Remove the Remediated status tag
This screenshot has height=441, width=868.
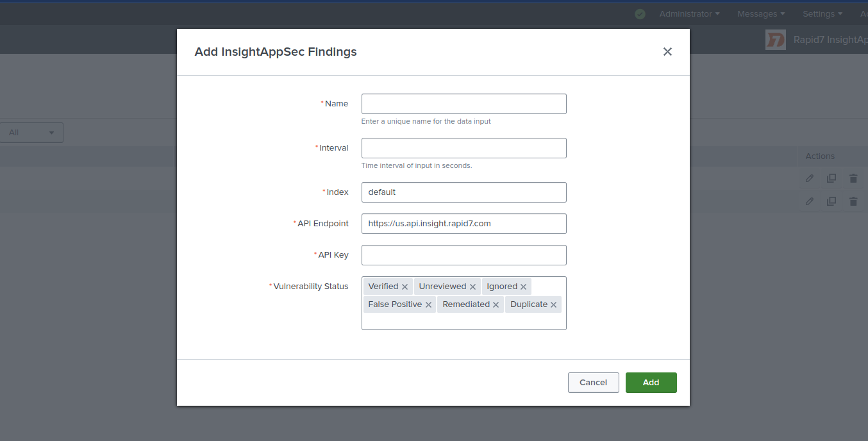pos(496,305)
